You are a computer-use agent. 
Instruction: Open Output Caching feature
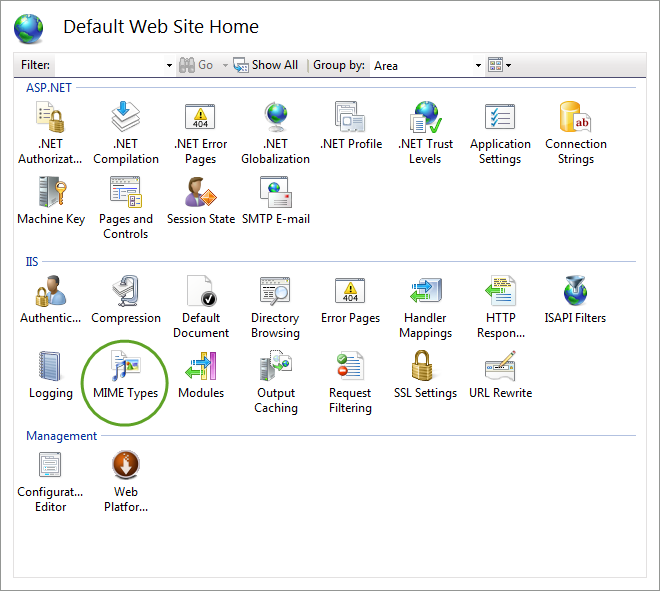pyautogui.click(x=276, y=382)
